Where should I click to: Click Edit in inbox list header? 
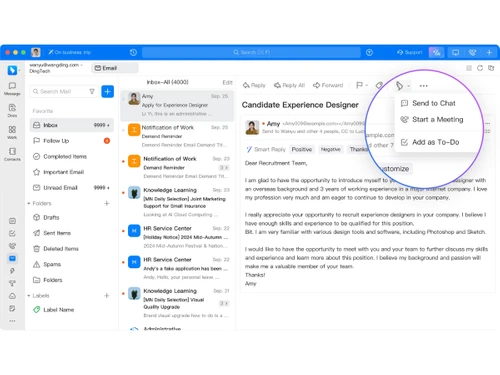(227, 82)
